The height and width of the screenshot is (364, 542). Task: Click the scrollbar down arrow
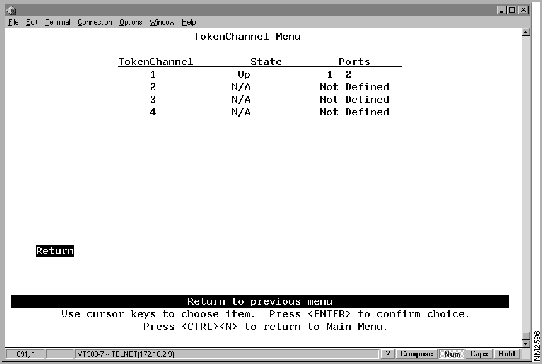click(x=526, y=343)
